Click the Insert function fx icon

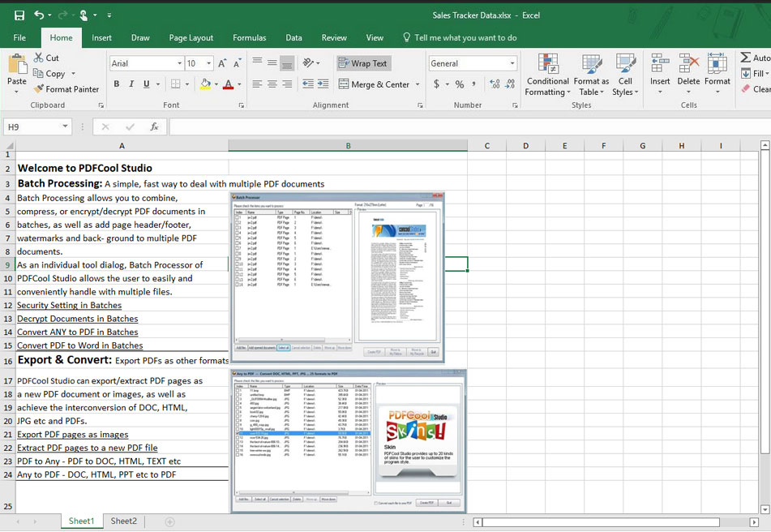click(x=154, y=127)
